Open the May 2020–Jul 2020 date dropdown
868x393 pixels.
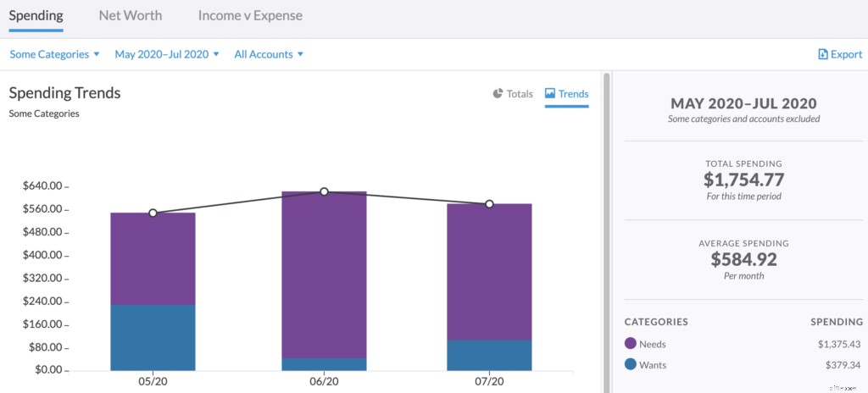tap(167, 54)
